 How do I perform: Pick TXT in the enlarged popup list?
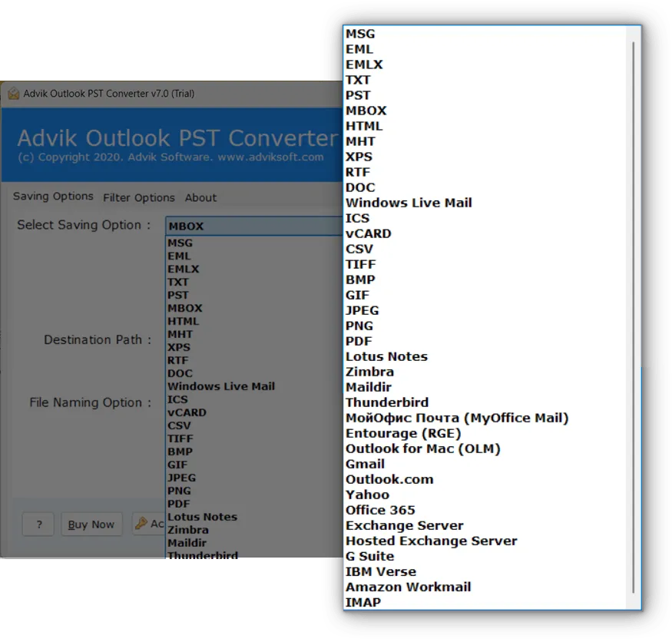click(358, 80)
